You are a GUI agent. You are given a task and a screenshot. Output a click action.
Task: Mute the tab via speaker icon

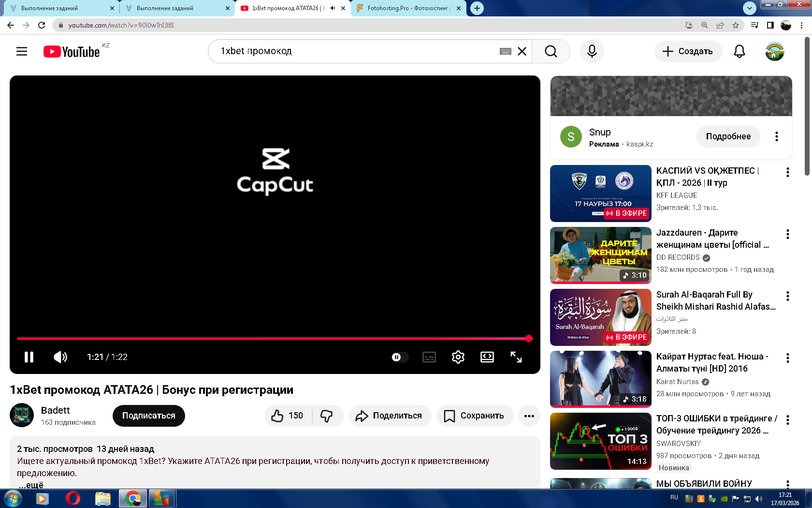point(333,8)
